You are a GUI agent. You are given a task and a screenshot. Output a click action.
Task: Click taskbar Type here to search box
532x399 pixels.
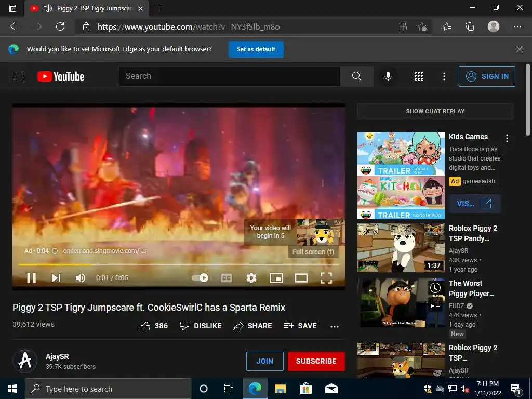pos(108,389)
